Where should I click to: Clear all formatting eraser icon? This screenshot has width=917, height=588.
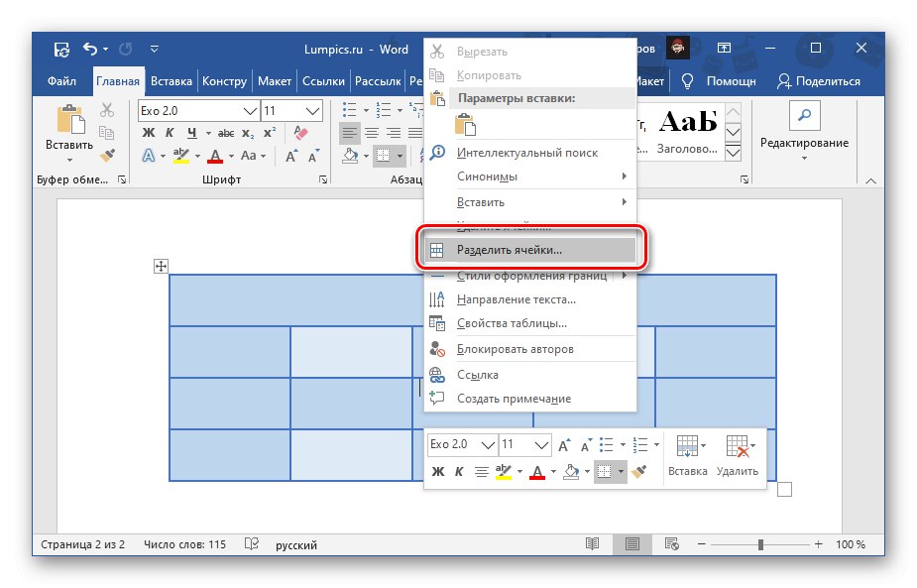pos(300,134)
